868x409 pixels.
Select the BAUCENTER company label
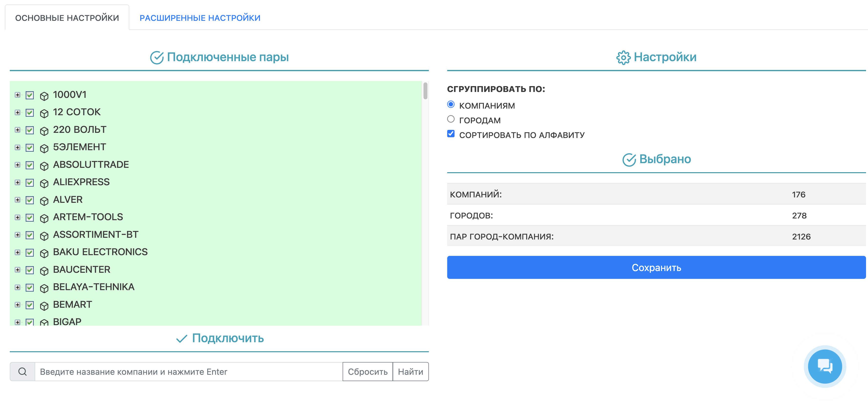(82, 270)
